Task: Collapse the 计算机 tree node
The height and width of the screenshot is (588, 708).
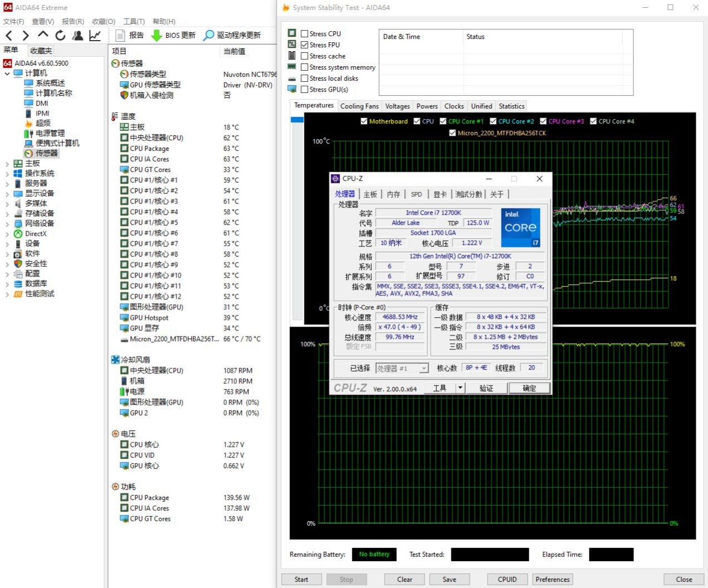Action: click(x=7, y=73)
